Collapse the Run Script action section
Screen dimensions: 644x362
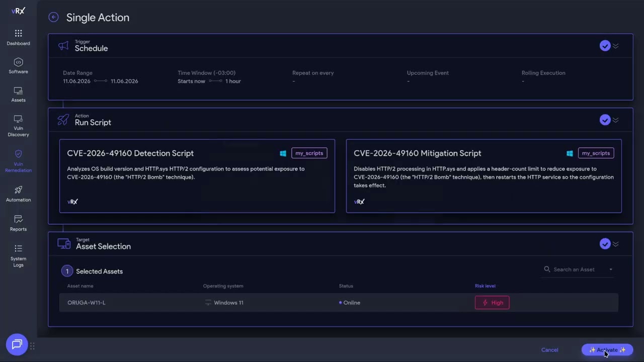coord(615,120)
